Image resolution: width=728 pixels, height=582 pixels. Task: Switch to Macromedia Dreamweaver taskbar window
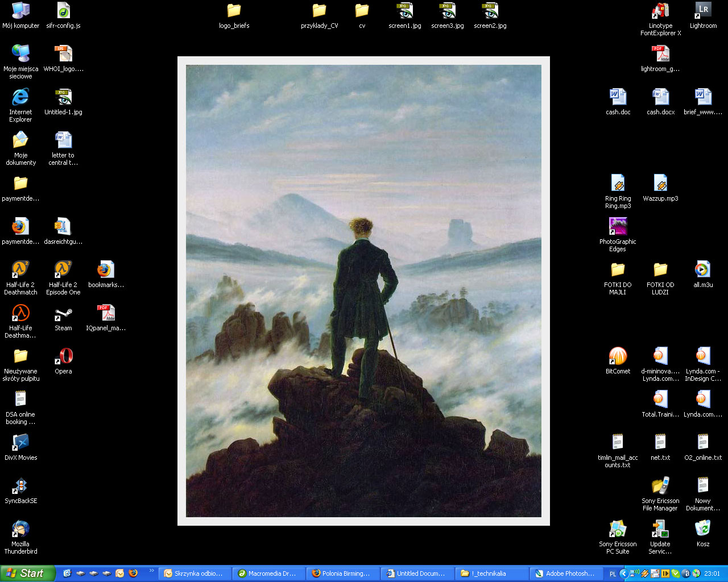[267, 573]
